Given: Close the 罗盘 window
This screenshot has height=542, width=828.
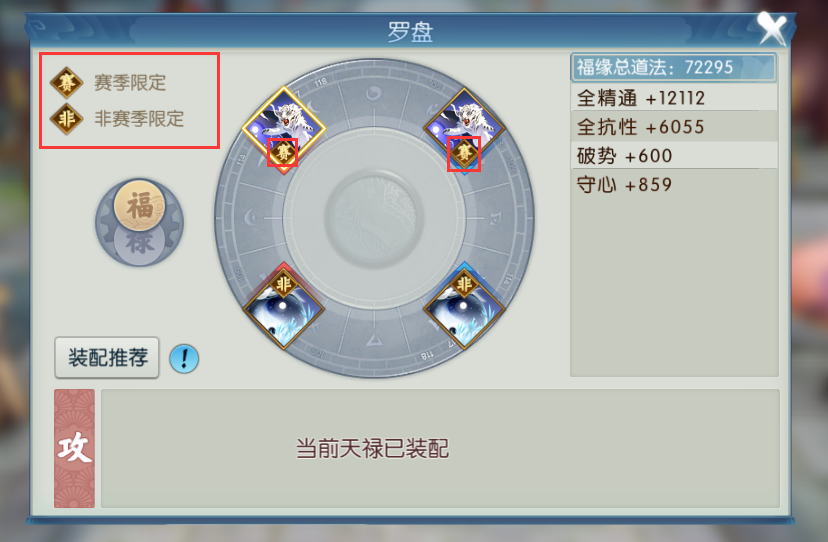Looking at the screenshot, I should click(772, 28).
